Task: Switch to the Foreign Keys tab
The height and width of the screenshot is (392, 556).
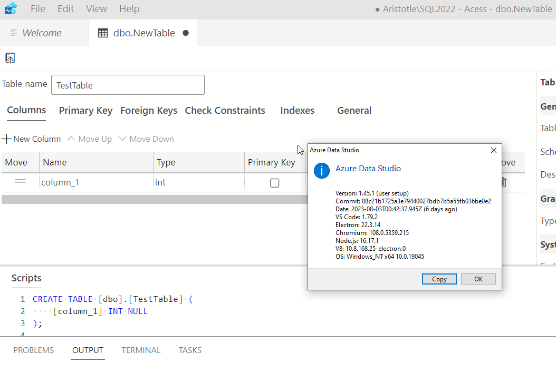Action: click(149, 110)
